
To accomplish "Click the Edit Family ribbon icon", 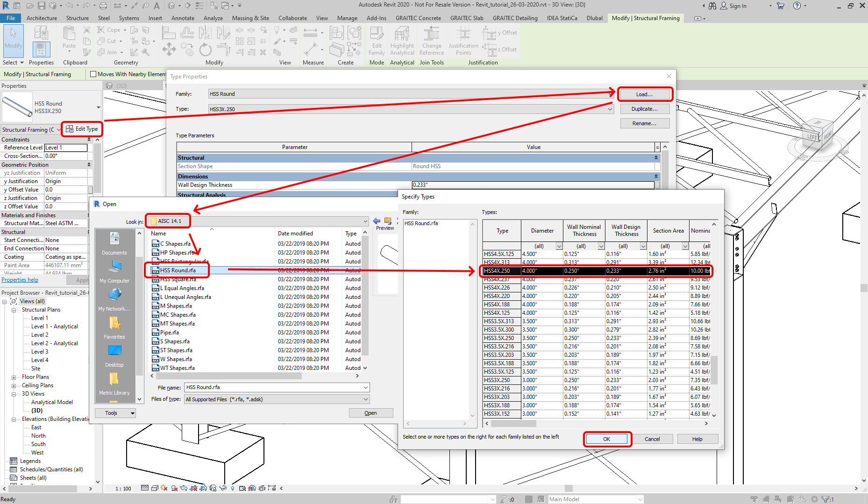I will [377, 34].
